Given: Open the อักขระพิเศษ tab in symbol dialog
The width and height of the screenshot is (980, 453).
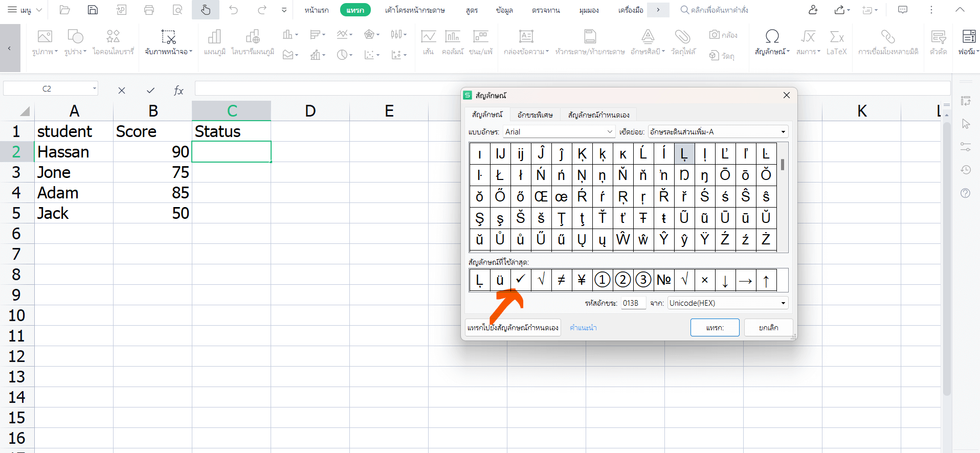Looking at the screenshot, I should [x=535, y=115].
